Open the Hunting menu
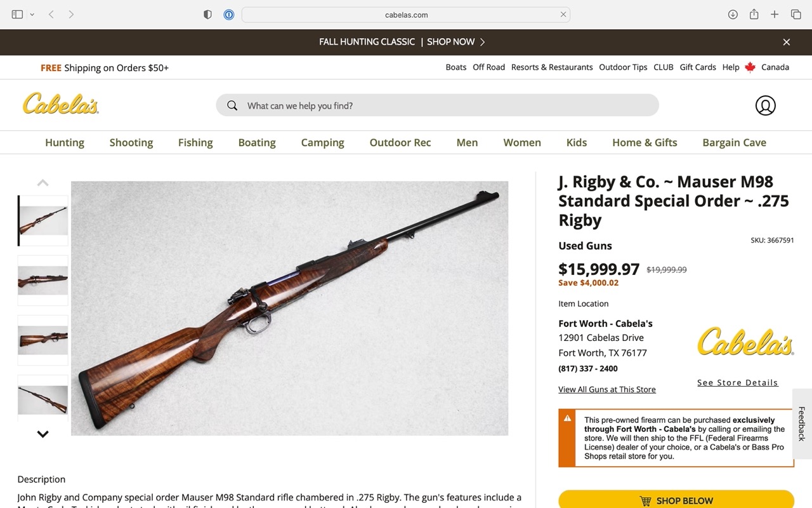This screenshot has width=812, height=508. [x=65, y=142]
